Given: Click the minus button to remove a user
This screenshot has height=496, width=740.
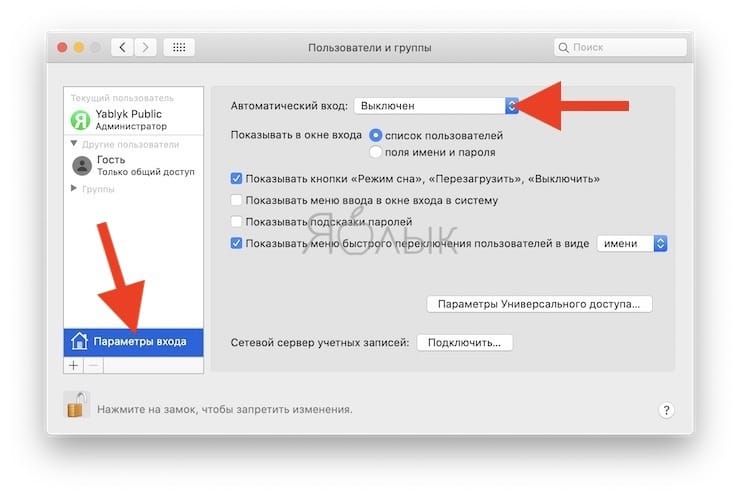Looking at the screenshot, I should (x=94, y=365).
